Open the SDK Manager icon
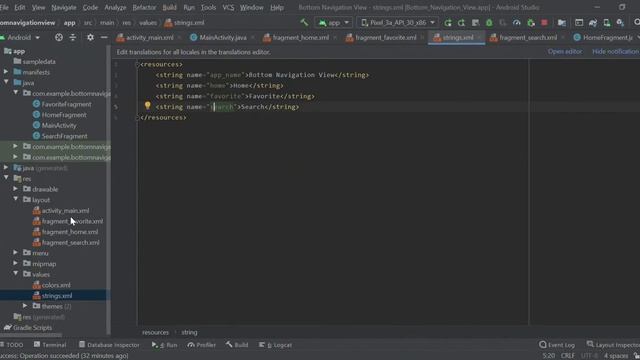 click(620, 23)
